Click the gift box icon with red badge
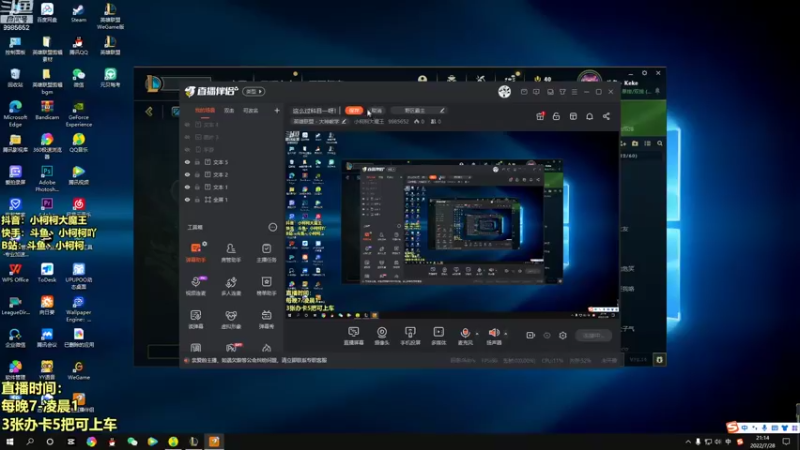Screen dimensions: 800x450 [x=540, y=116]
